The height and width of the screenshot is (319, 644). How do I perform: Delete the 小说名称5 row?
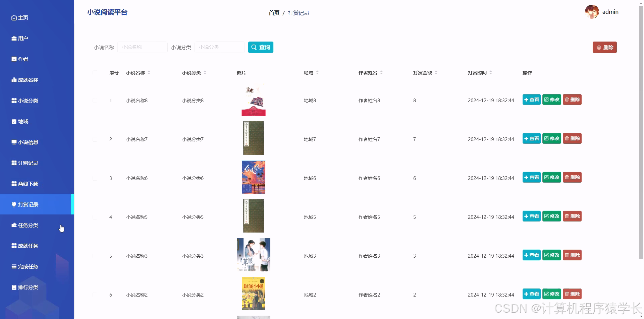(x=572, y=216)
